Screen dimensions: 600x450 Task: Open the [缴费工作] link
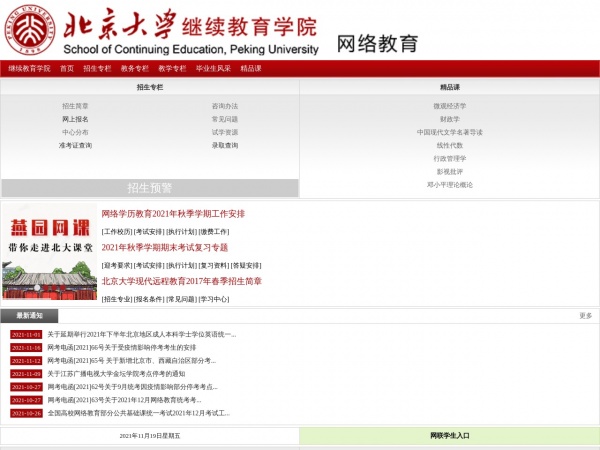tap(214, 232)
